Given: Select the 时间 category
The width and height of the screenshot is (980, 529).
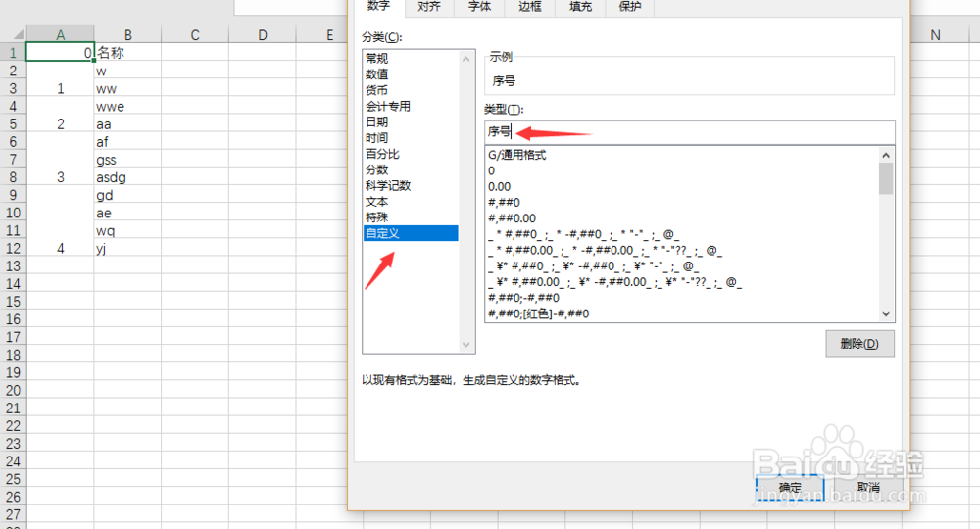Looking at the screenshot, I should click(411, 138).
